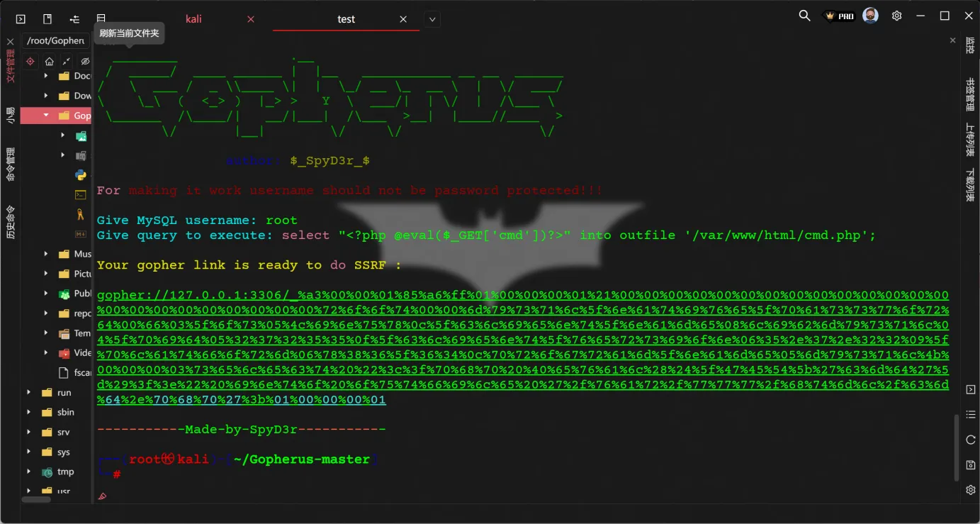
Task: Click the file tree horizontal scrollbar
Action: click(36, 499)
